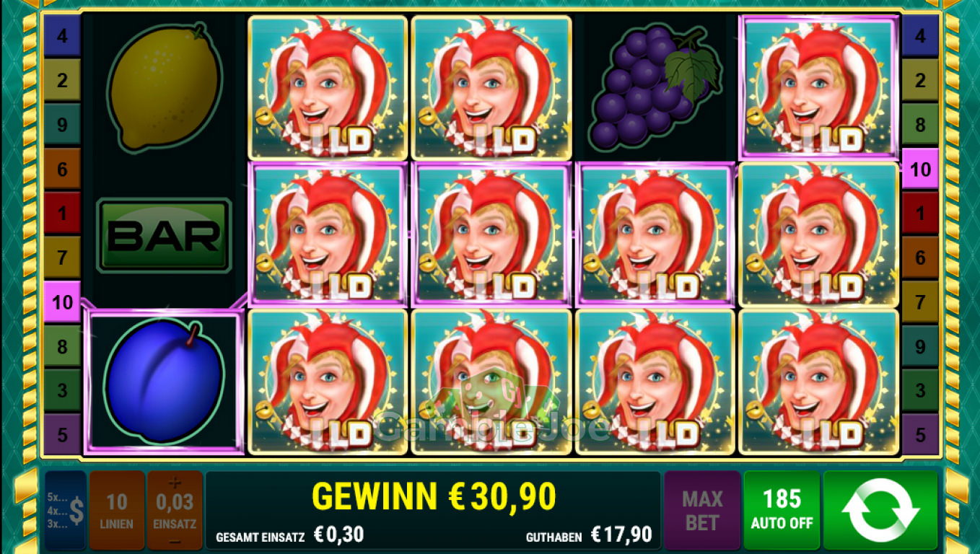
Task: Select highlighted payline 10 on left
Action: click(62, 302)
